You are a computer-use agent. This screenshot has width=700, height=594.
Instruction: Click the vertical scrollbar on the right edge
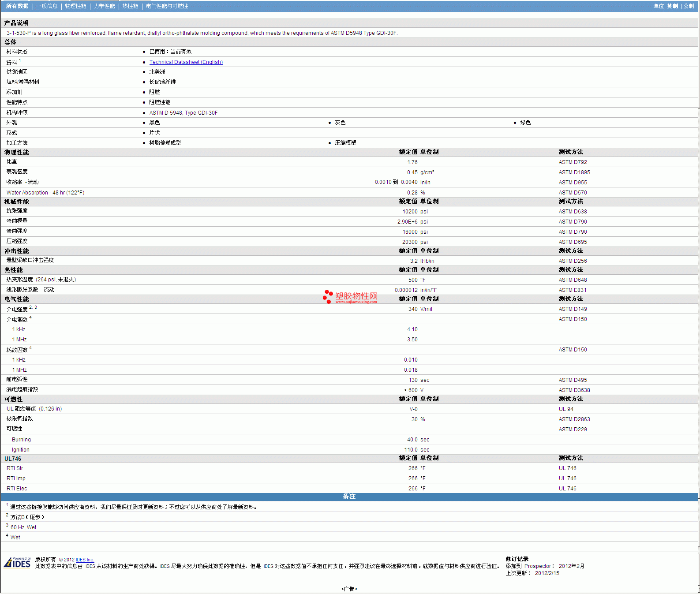point(699,265)
